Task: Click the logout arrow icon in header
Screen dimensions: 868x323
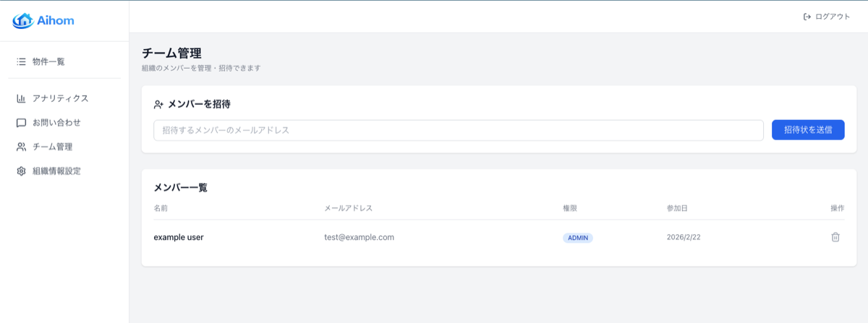Action: coord(807,17)
